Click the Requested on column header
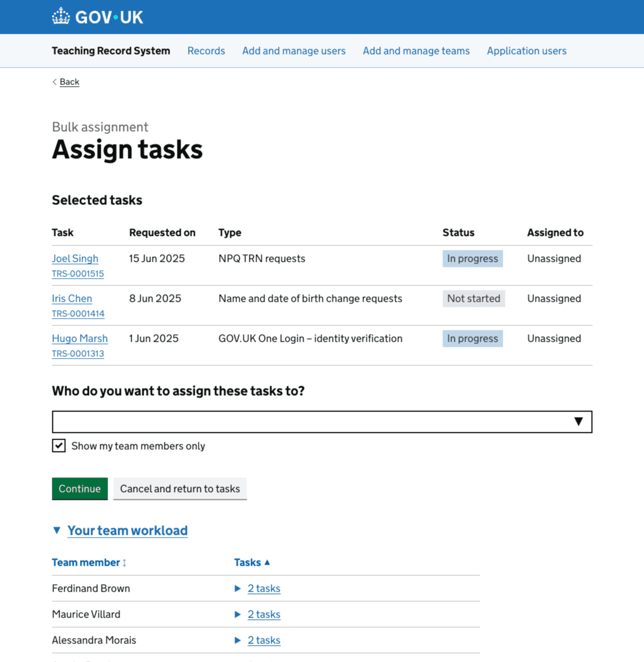 (x=162, y=232)
